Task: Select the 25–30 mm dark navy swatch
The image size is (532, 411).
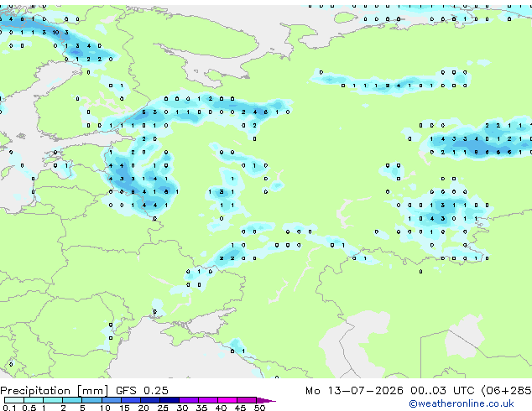Action: click(169, 400)
